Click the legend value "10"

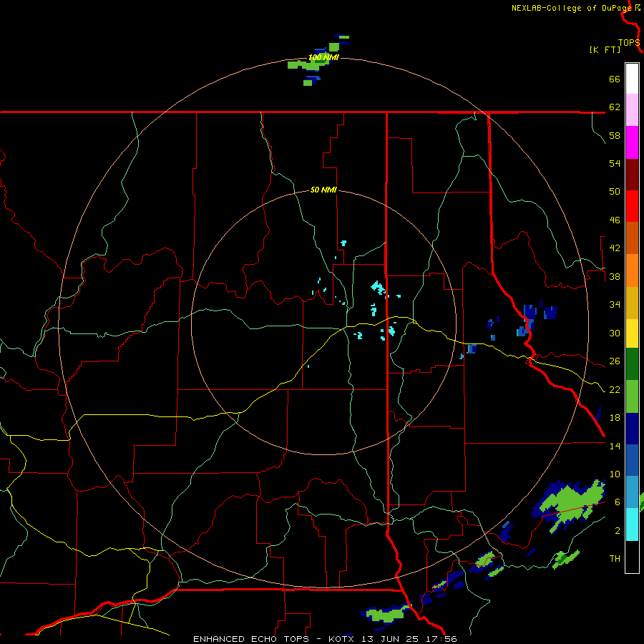[x=615, y=474]
